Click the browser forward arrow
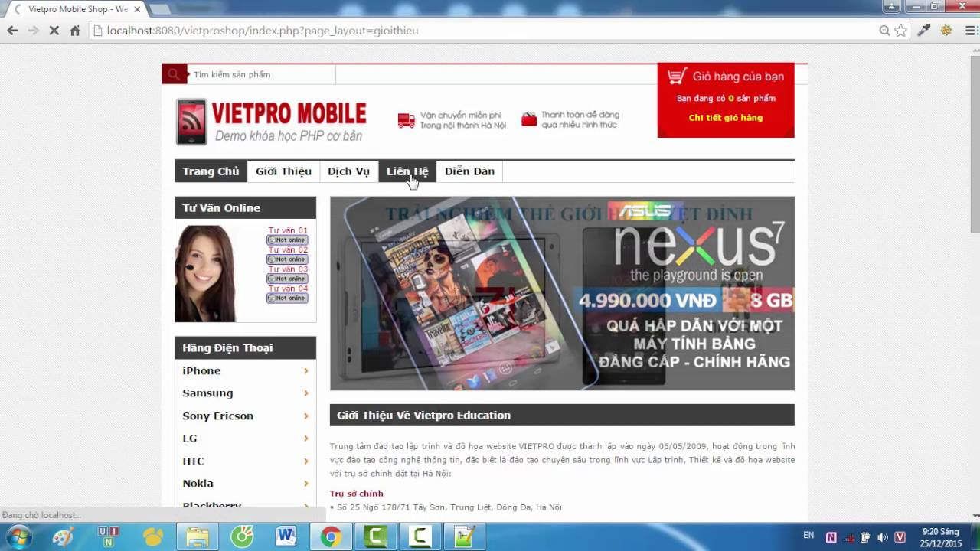Viewport: 980px width, 551px height. (33, 31)
